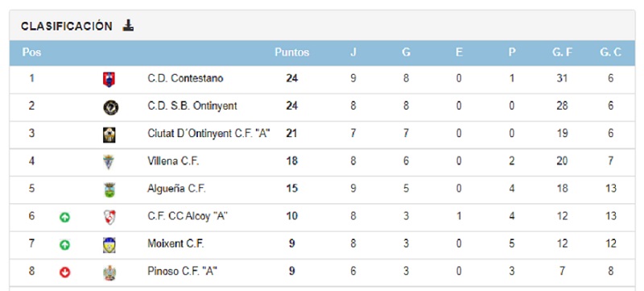Click Villena C.F. team crest
The width and height of the screenshot is (644, 291).
coord(109,162)
